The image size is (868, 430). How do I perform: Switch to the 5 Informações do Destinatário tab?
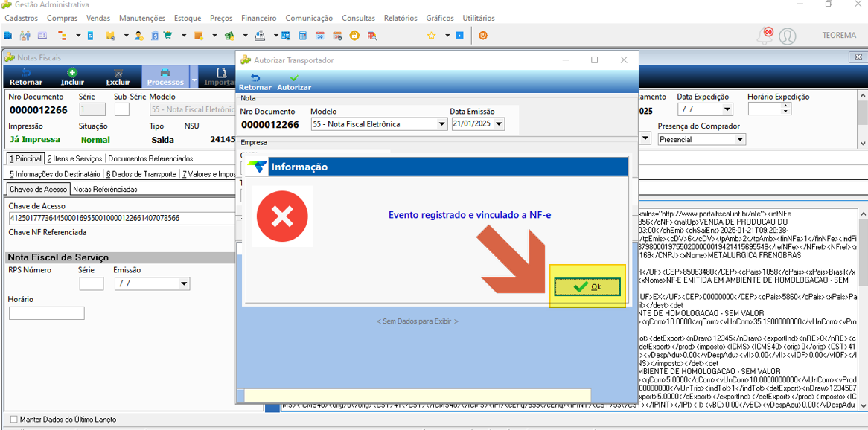click(55, 174)
